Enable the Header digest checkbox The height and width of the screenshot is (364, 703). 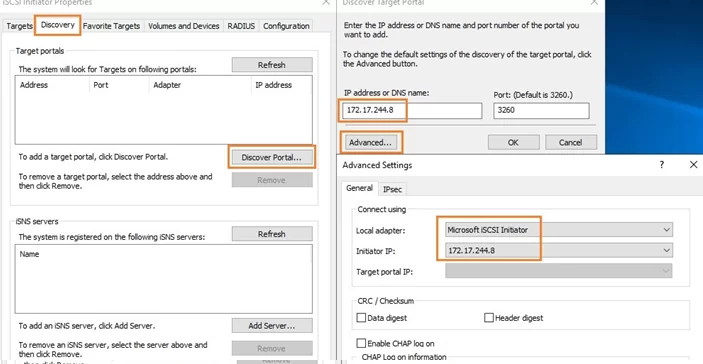[x=489, y=318]
